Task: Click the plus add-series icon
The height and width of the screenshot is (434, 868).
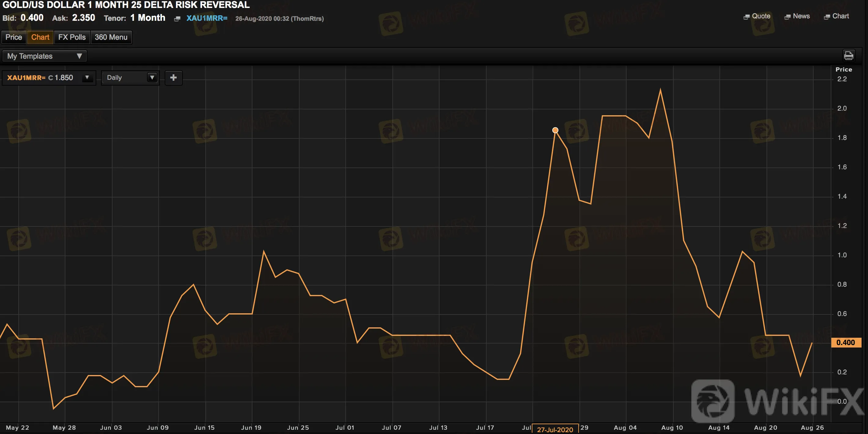Action: click(x=173, y=78)
